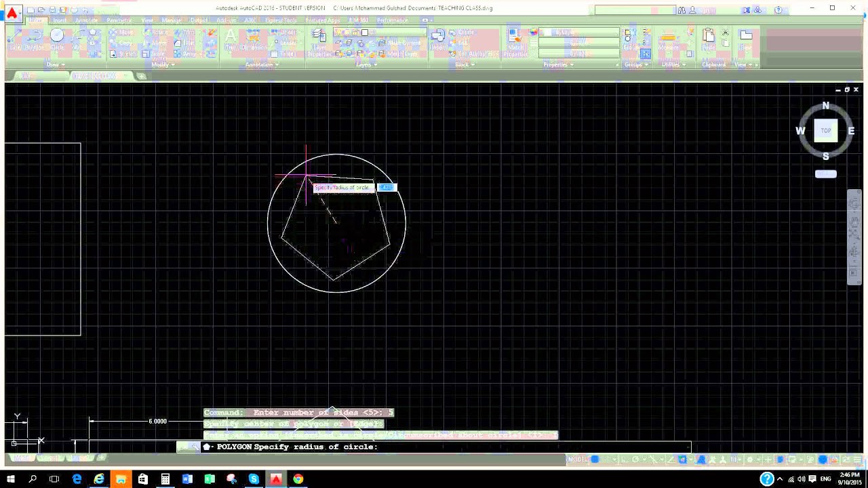Screen dimensions: 868x488
Task: Open Google Chrome from Windows taskbar
Action: click(298, 479)
